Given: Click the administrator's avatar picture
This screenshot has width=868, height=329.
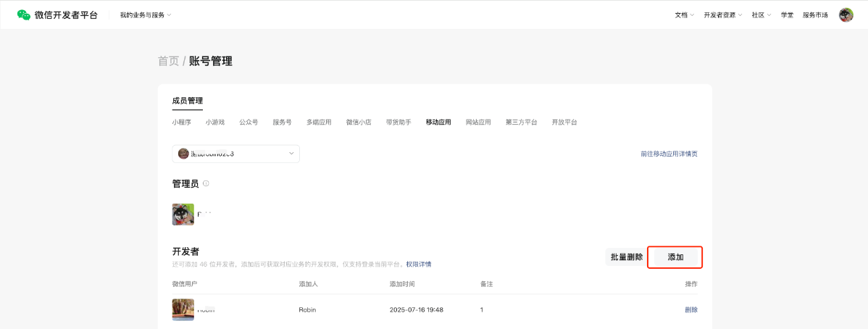Looking at the screenshot, I should coord(183,215).
